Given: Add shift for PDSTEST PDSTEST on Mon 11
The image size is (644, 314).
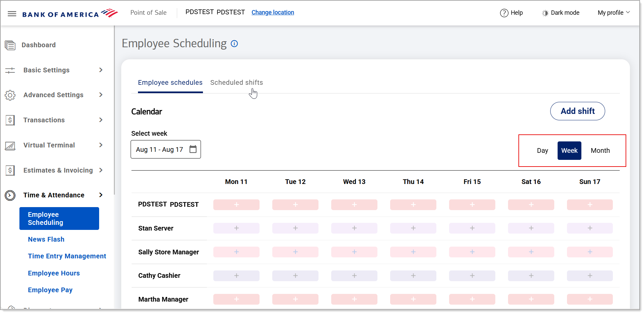Looking at the screenshot, I should click(x=236, y=205).
